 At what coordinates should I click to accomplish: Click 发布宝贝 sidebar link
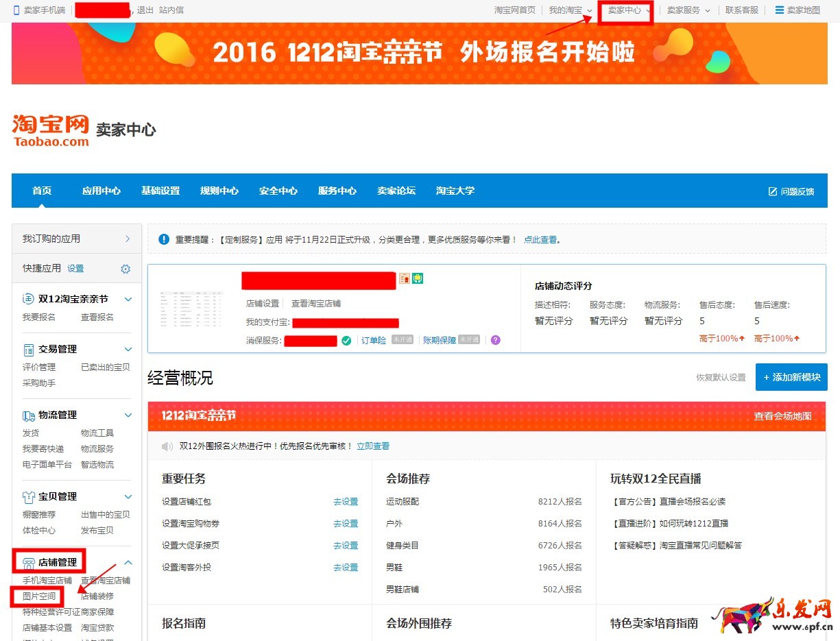(x=97, y=531)
